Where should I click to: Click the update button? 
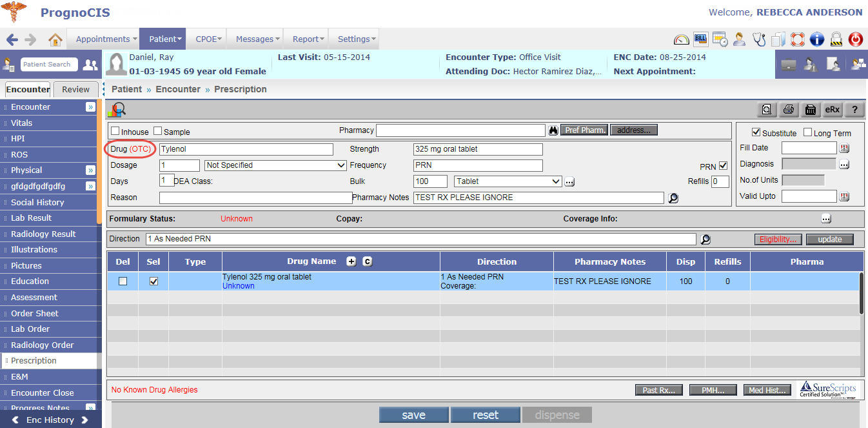point(829,239)
